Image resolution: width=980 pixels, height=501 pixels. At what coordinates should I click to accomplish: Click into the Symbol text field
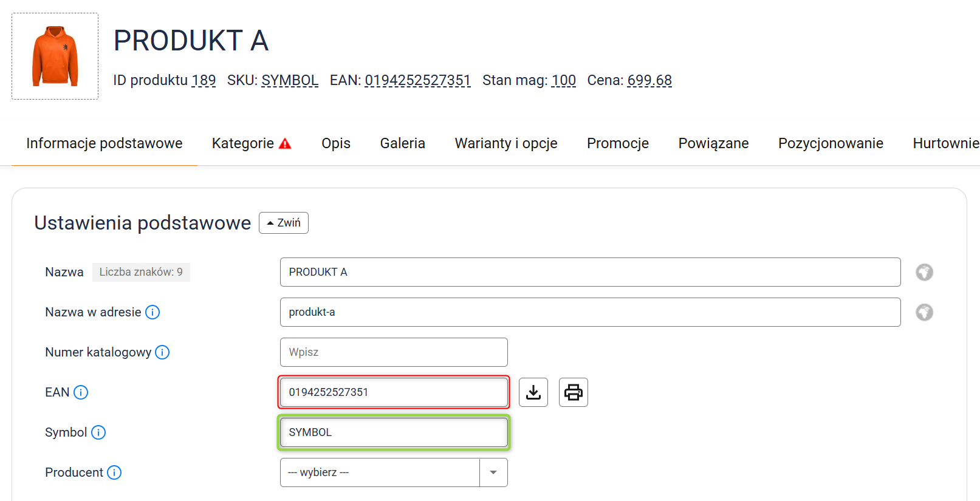393,432
